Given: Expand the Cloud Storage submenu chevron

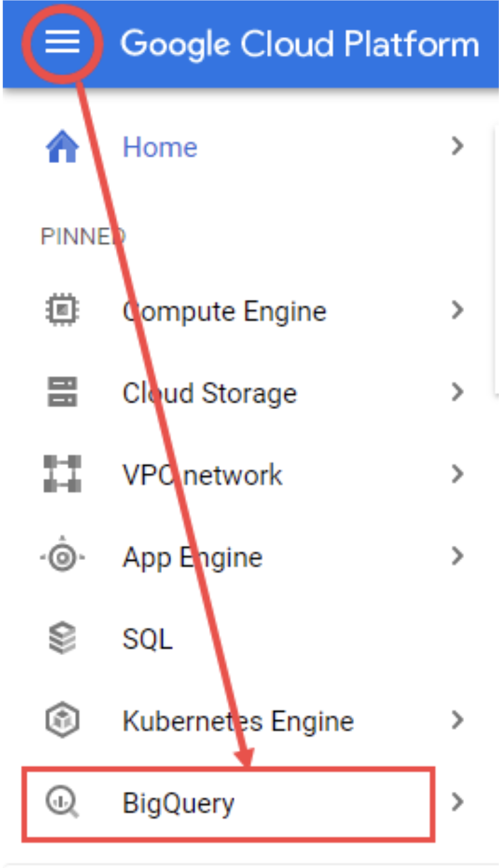Looking at the screenshot, I should click(458, 392).
